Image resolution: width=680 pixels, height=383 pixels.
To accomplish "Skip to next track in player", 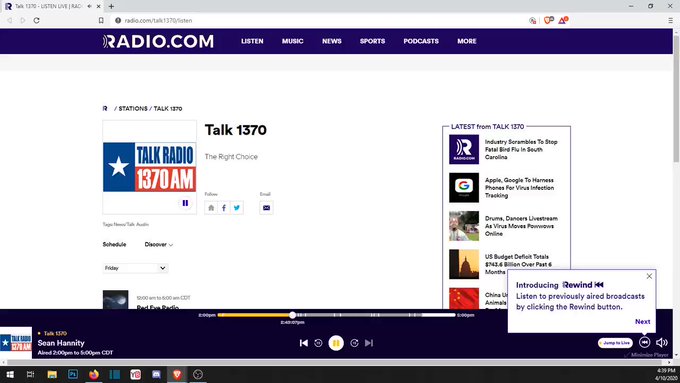I will (x=369, y=343).
